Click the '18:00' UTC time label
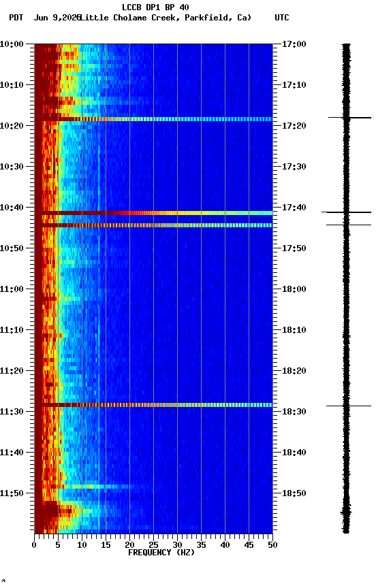This screenshot has width=376, height=588. pyautogui.click(x=294, y=289)
